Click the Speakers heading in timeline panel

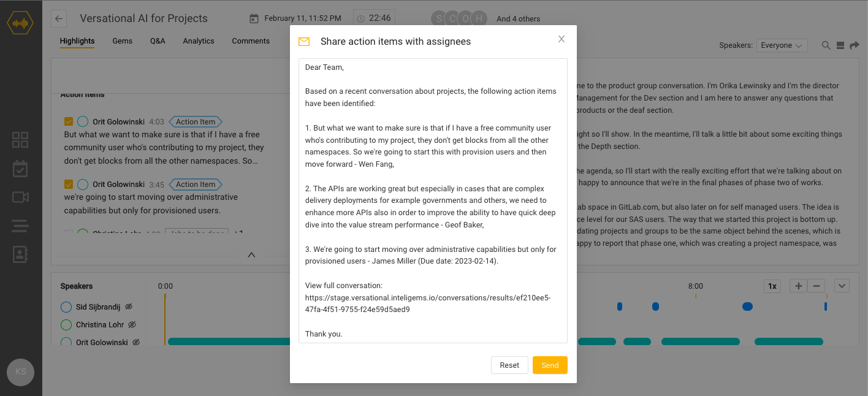77,286
